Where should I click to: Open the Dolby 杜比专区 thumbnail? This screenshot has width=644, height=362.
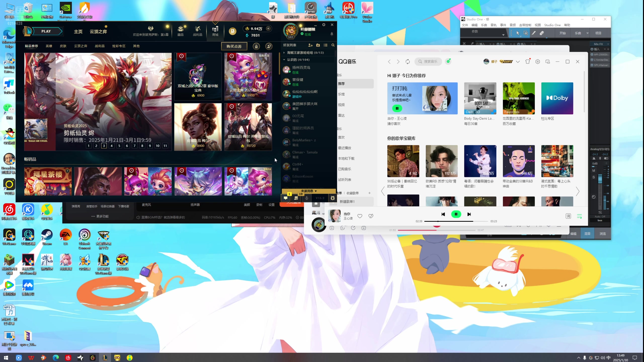(x=557, y=98)
